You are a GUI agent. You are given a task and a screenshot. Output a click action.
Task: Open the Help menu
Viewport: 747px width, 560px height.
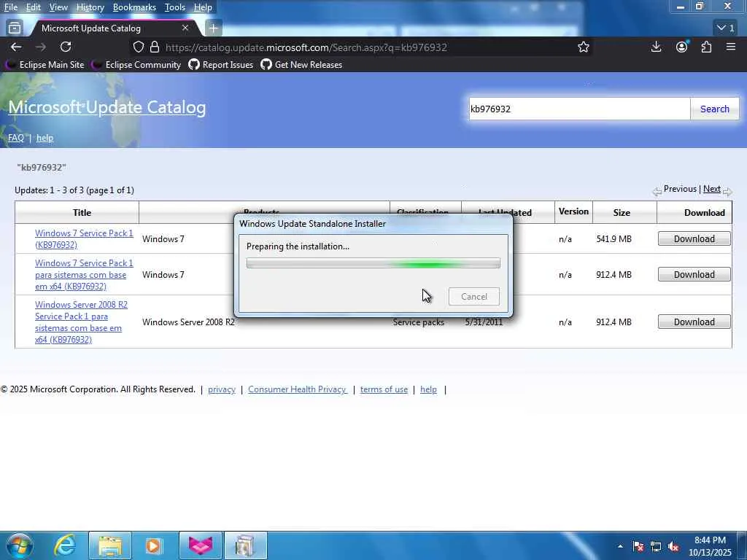point(203,7)
